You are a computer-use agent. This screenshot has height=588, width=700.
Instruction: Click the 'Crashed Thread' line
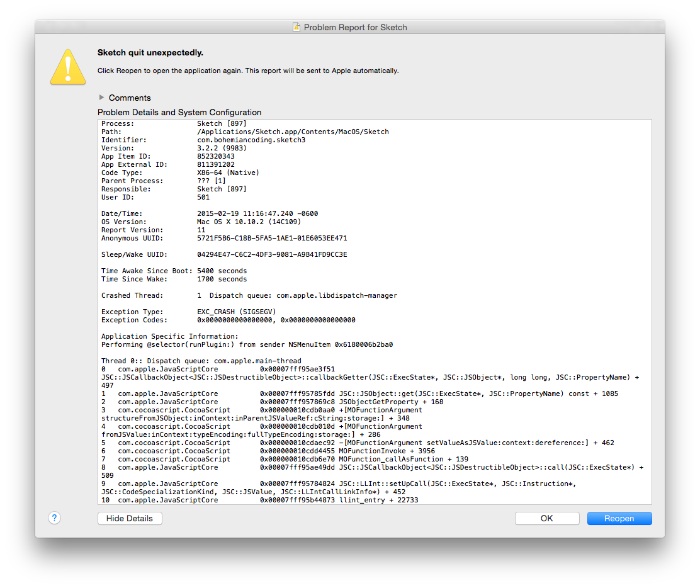click(249, 295)
